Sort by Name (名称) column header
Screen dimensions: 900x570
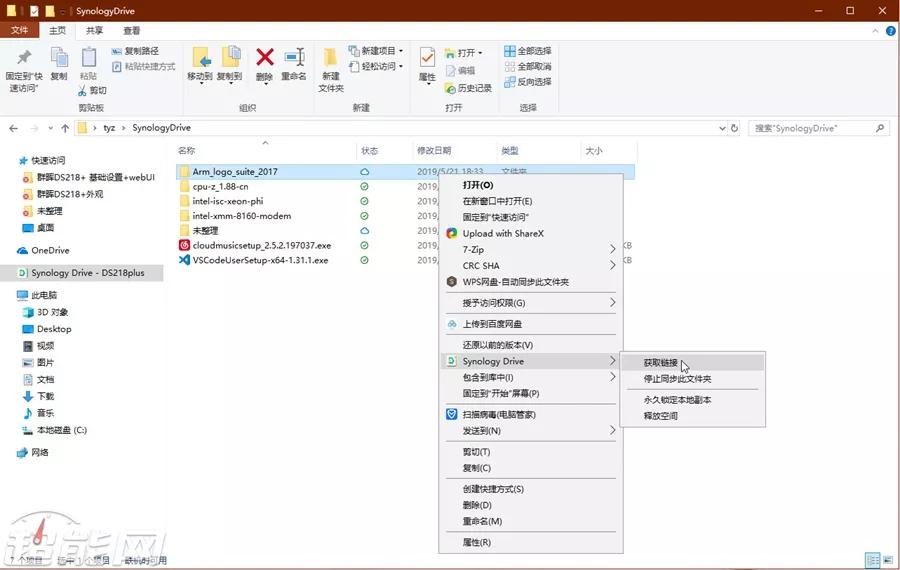tap(186, 150)
